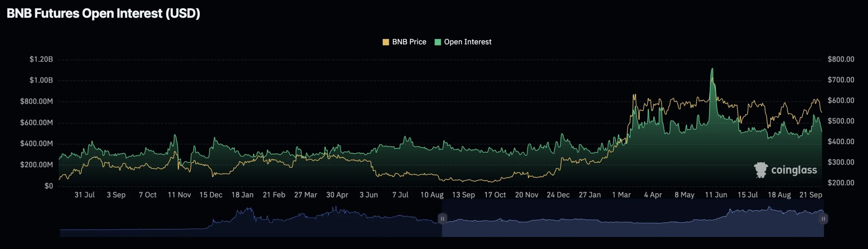Click the 15 Dec date label
The width and height of the screenshot is (868, 249).
point(211,195)
